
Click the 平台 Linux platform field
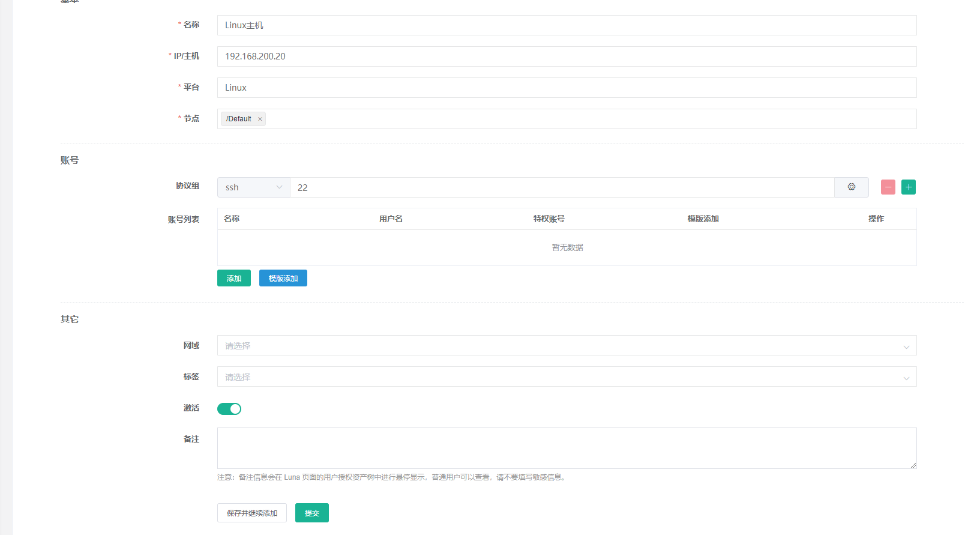567,88
